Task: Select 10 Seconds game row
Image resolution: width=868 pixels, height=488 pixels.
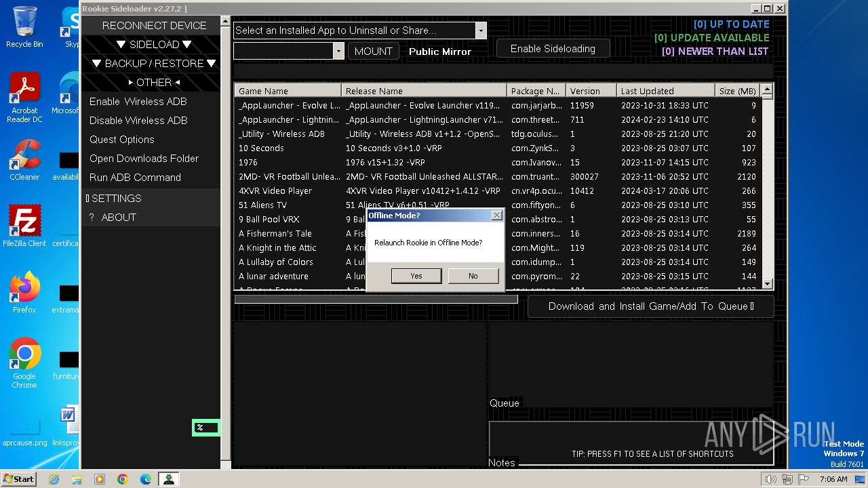Action: pos(497,148)
